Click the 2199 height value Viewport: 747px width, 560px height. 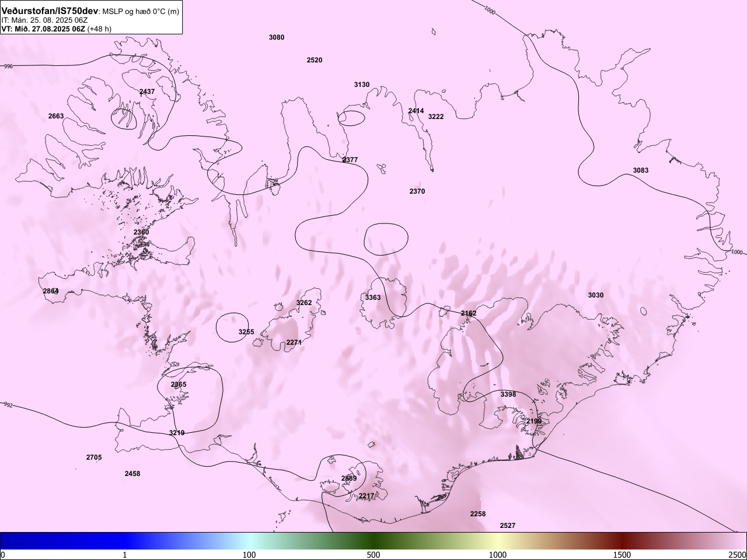[534, 421]
